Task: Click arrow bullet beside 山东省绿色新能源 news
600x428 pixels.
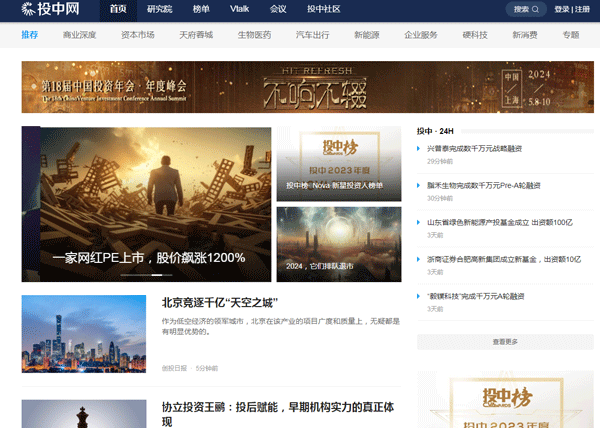Action: (x=418, y=222)
